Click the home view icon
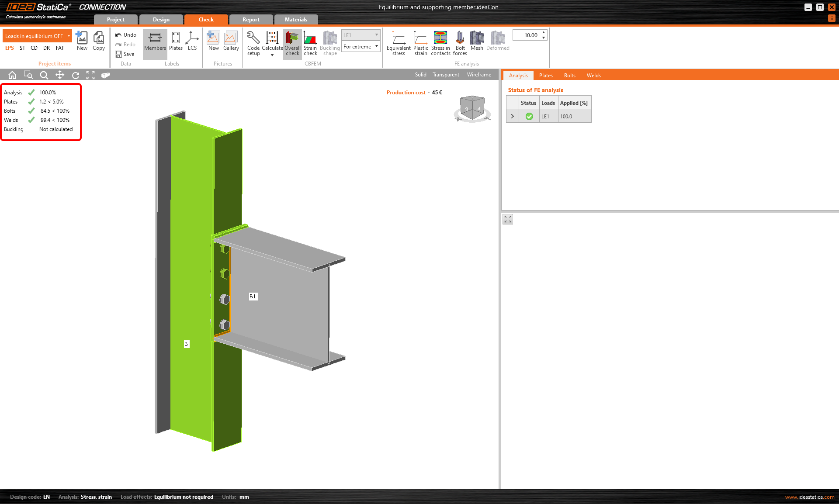The height and width of the screenshot is (504, 839). [12, 75]
